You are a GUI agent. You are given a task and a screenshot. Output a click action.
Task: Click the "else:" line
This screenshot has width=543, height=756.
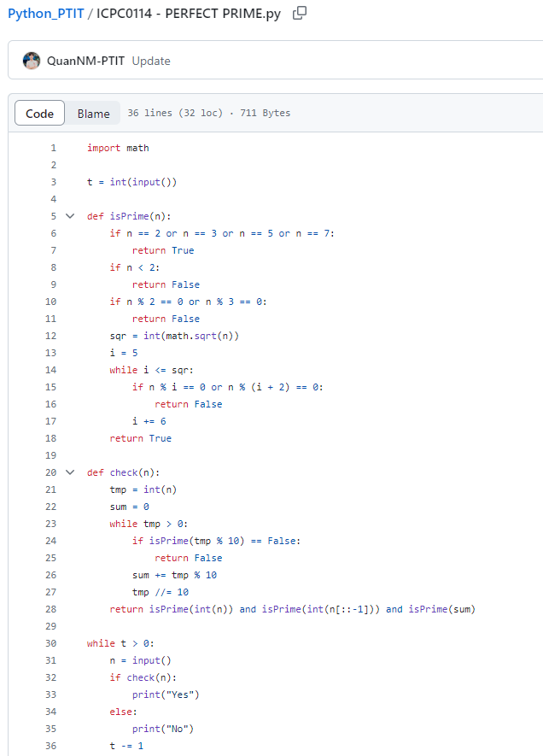click(x=123, y=712)
